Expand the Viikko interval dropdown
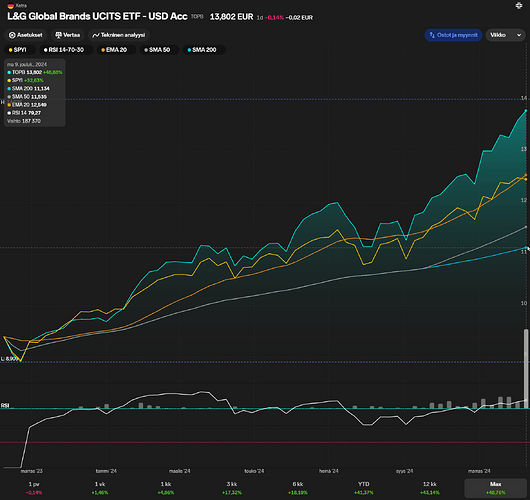Image resolution: width=530 pixels, height=500 pixels. pos(506,35)
